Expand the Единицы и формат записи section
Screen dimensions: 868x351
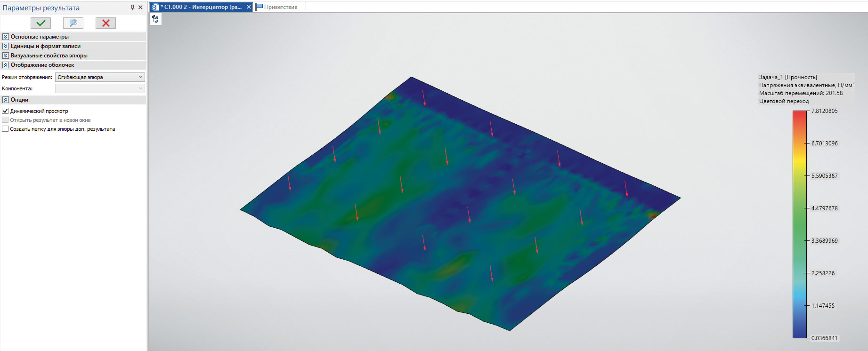tap(6, 46)
